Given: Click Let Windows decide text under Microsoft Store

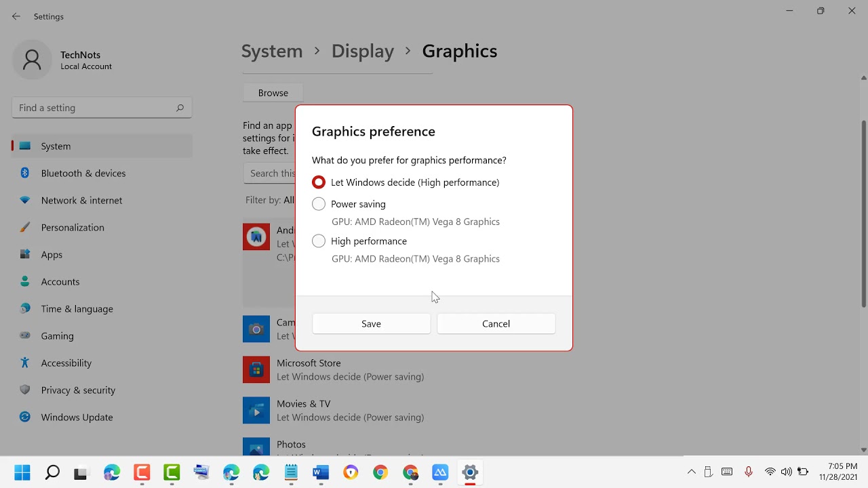Looking at the screenshot, I should pos(350,377).
